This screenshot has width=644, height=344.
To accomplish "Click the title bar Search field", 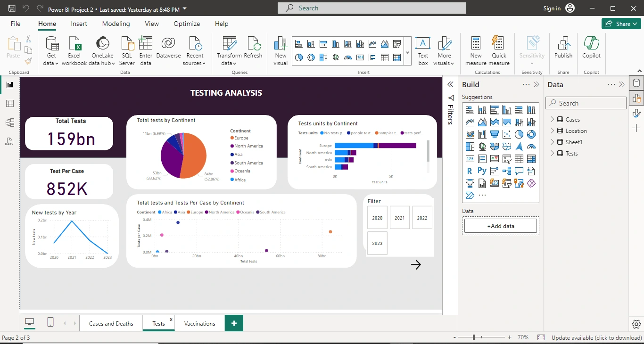I will [372, 8].
